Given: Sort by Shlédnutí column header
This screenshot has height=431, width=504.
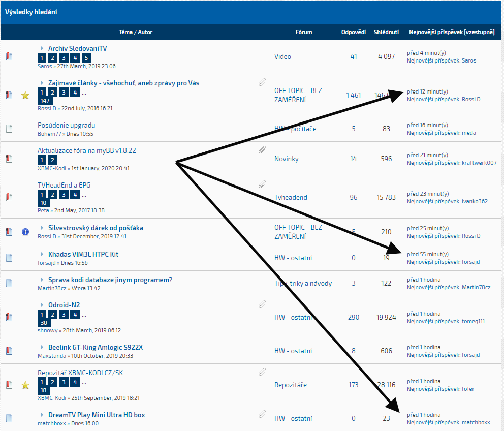Looking at the screenshot, I should click(386, 32).
